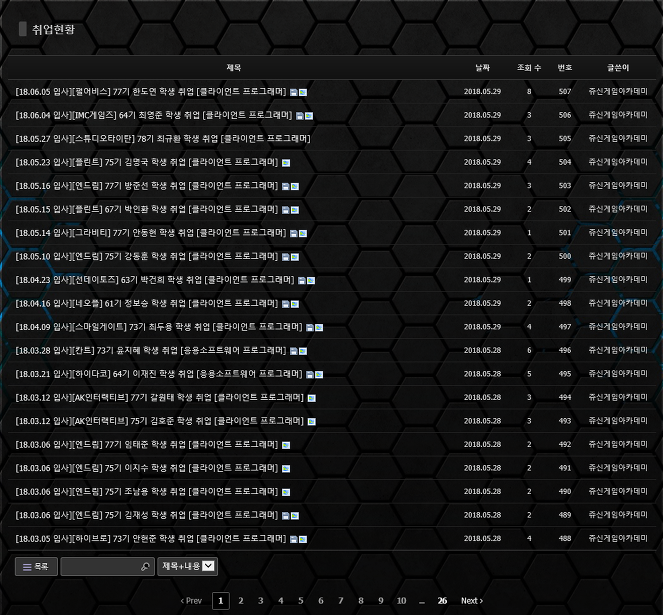This screenshot has width=663, height=615.
Task: Click post number 500 cell
Action: (565, 256)
